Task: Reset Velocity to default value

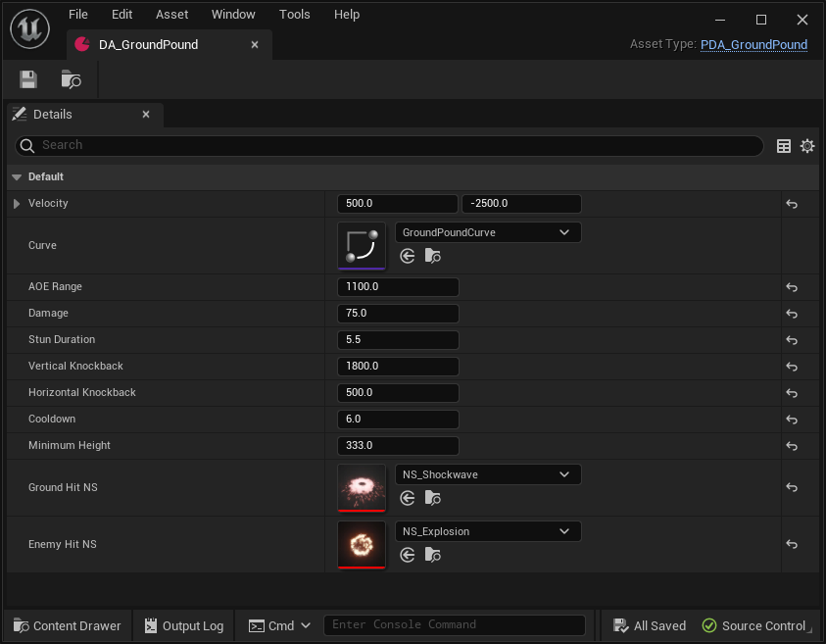Action: 792,204
